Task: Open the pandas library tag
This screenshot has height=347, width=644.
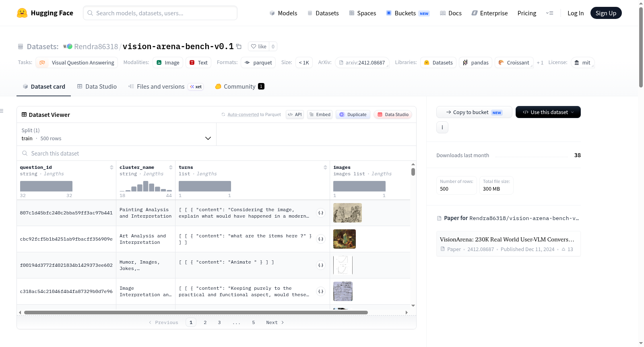Action: click(475, 62)
